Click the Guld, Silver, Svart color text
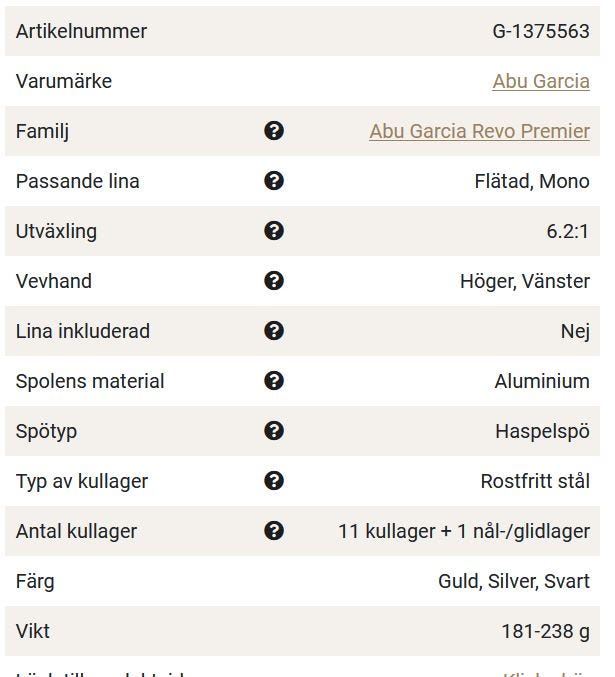This screenshot has width=615, height=677. pos(514,581)
